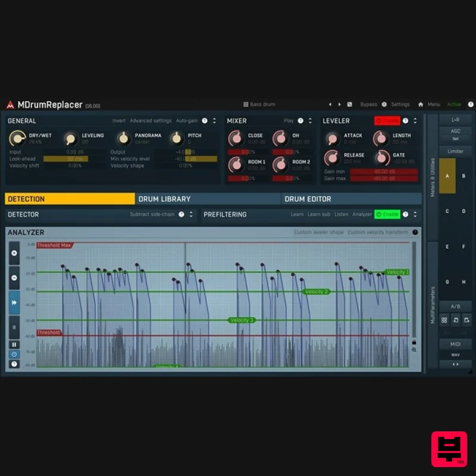Click the grid presets icon under A/B
476x476 pixels.
click(444, 320)
